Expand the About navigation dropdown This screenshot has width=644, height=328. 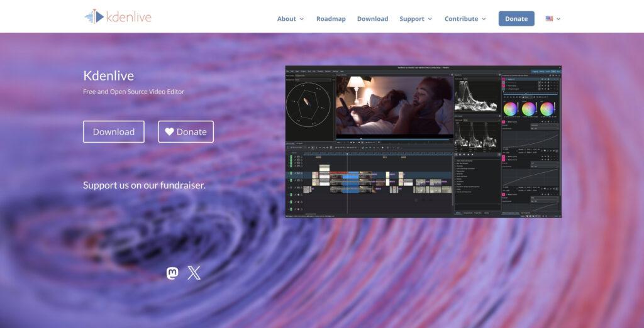[x=290, y=19]
